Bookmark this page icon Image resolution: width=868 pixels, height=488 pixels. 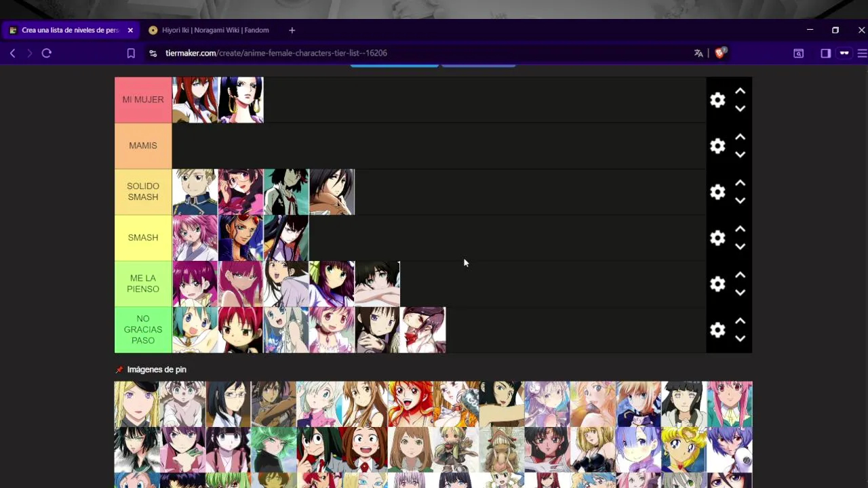click(131, 53)
